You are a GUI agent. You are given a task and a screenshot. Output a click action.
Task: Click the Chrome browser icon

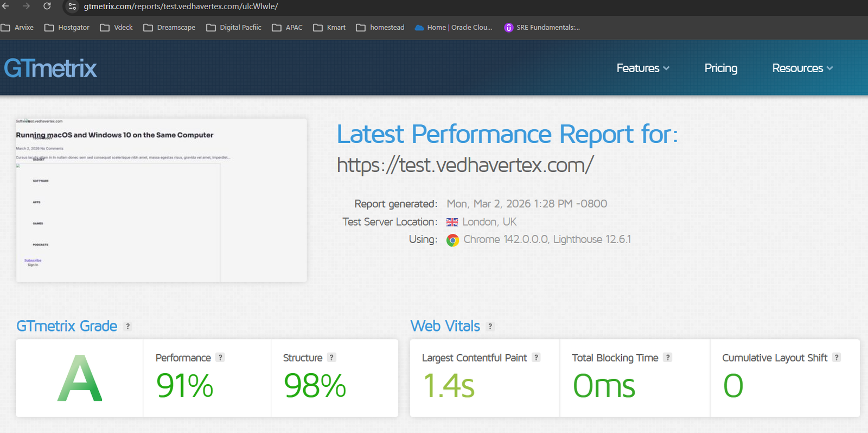pyautogui.click(x=452, y=240)
